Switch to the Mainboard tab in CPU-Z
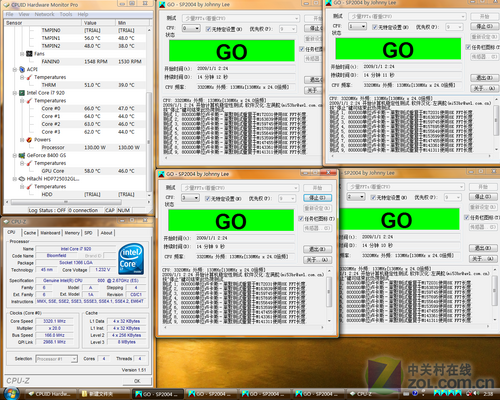This screenshot has height=400, width=500. (50, 233)
